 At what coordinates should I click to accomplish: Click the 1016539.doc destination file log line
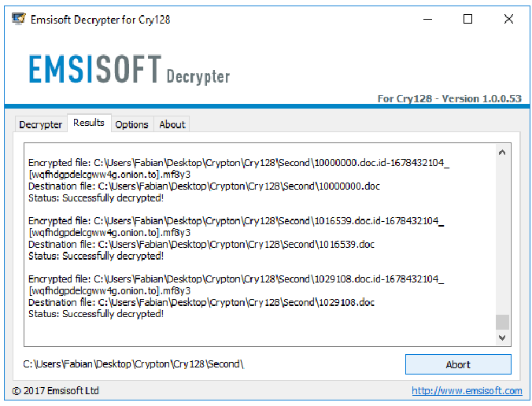tap(201, 245)
